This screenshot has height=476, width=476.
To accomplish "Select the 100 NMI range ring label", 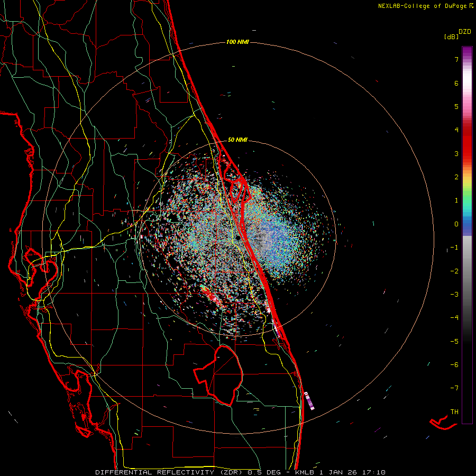I will 237,42.
